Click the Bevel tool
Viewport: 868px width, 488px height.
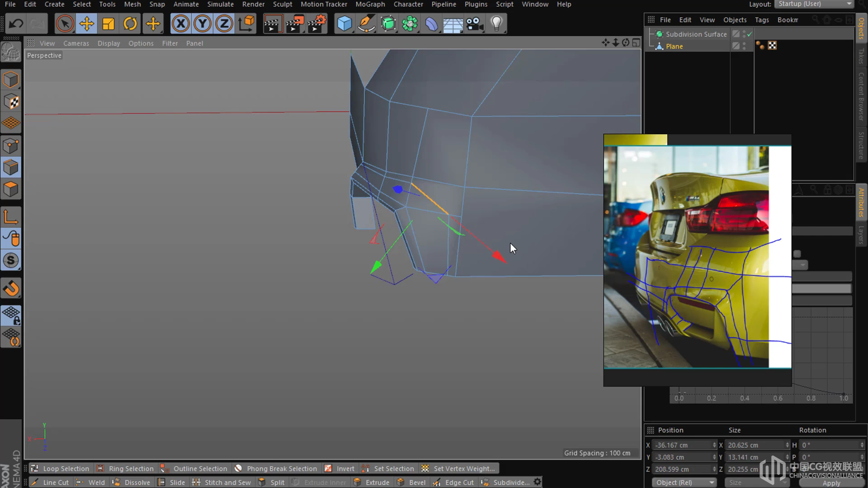click(411, 482)
